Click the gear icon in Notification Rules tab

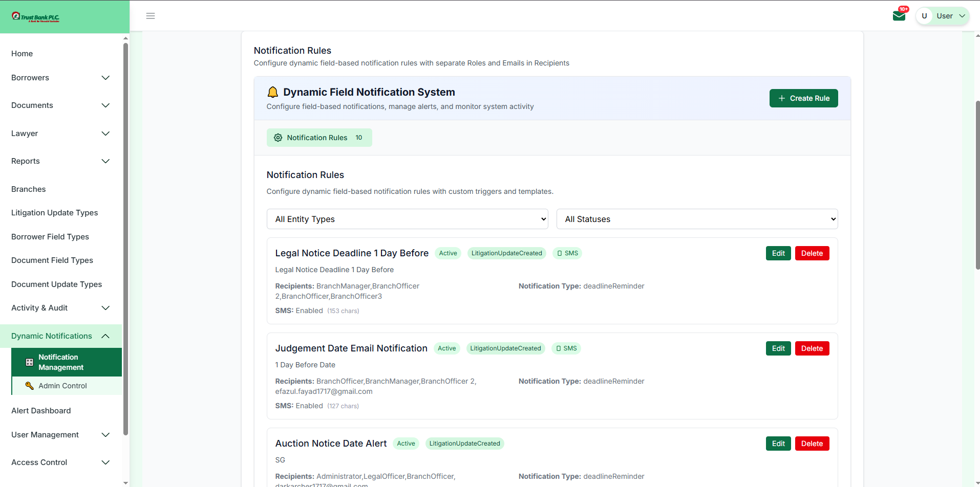pyautogui.click(x=278, y=138)
